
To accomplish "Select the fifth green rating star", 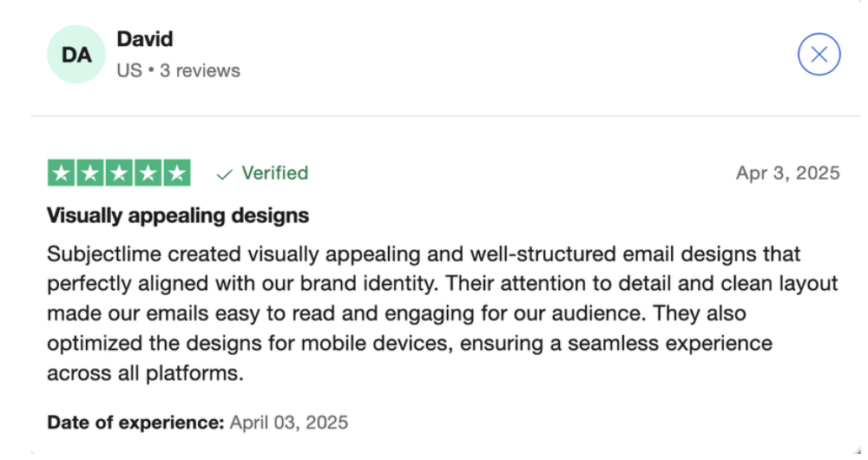I will coord(176,174).
